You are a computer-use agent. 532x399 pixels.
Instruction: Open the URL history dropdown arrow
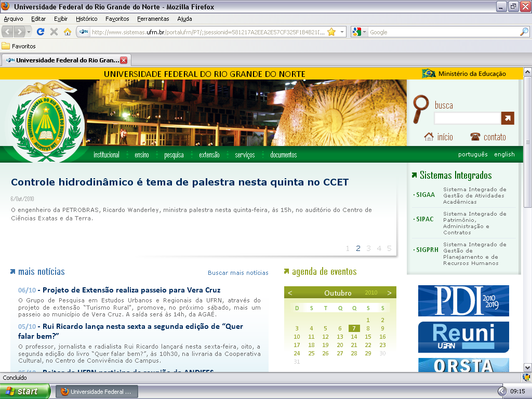(342, 32)
